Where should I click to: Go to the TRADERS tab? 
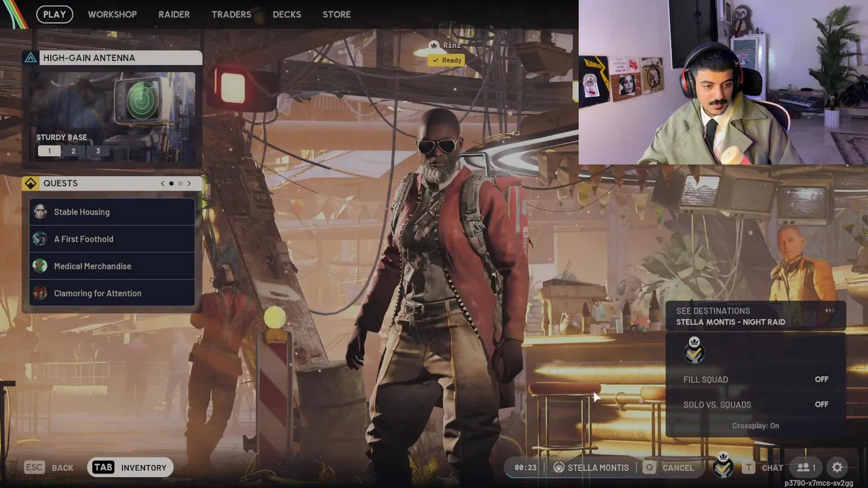pos(231,14)
